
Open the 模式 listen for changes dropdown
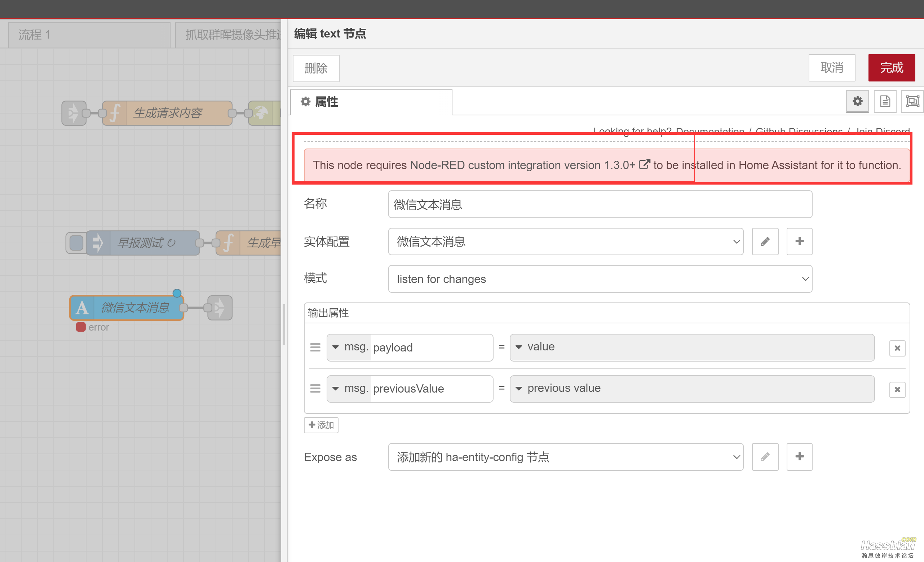click(600, 279)
